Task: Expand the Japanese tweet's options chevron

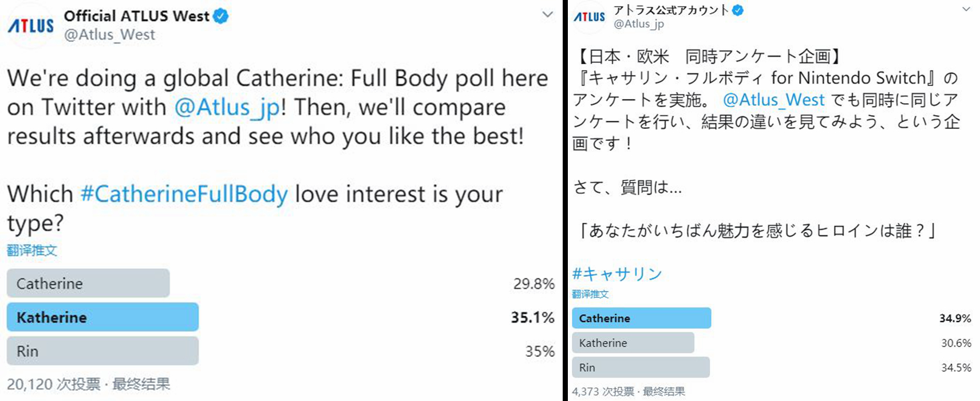Action: pyautogui.click(x=966, y=9)
